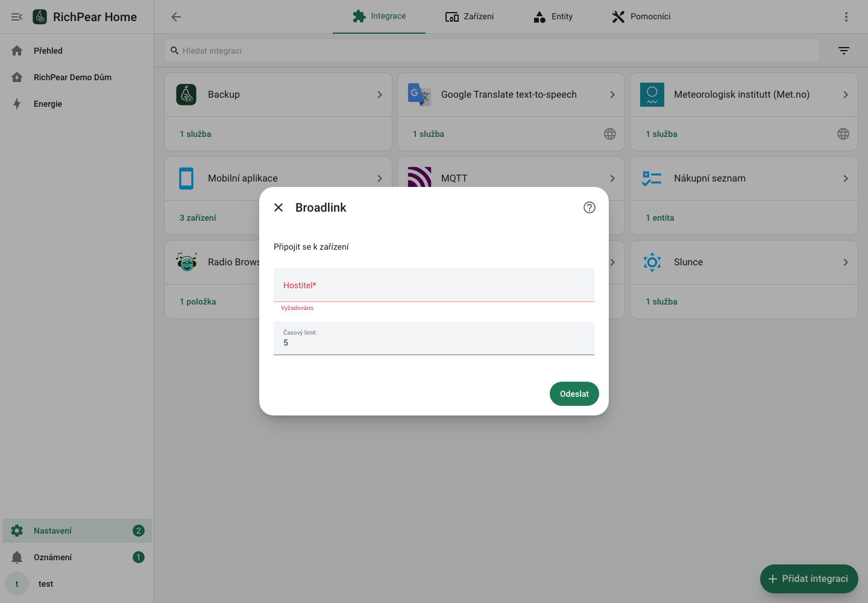Switch to the Entity tab
The height and width of the screenshot is (603, 868).
click(x=553, y=16)
